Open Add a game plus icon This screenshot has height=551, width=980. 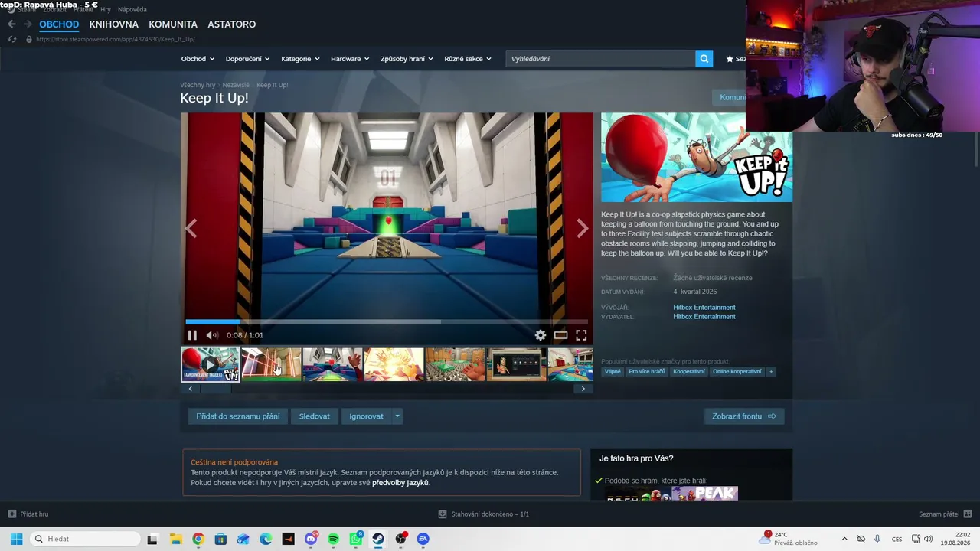click(11, 514)
